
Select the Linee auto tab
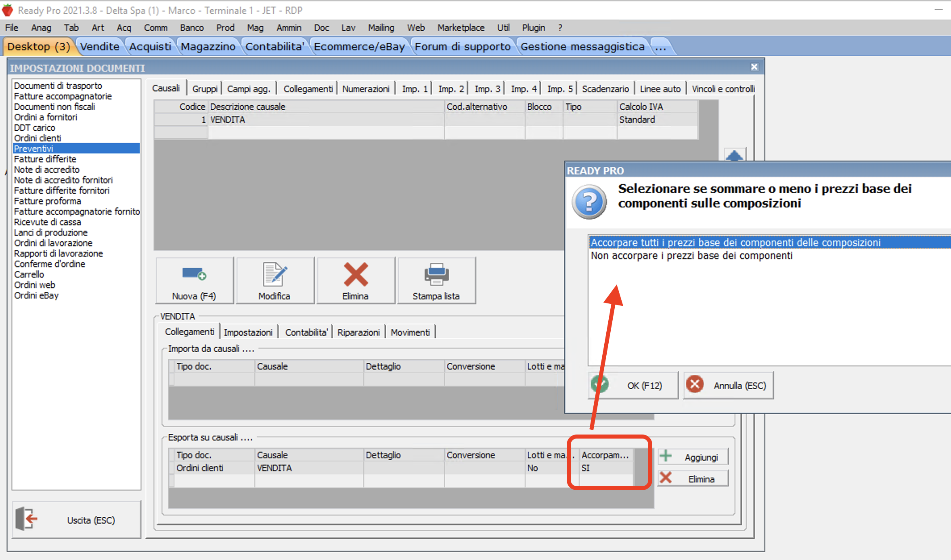click(660, 89)
